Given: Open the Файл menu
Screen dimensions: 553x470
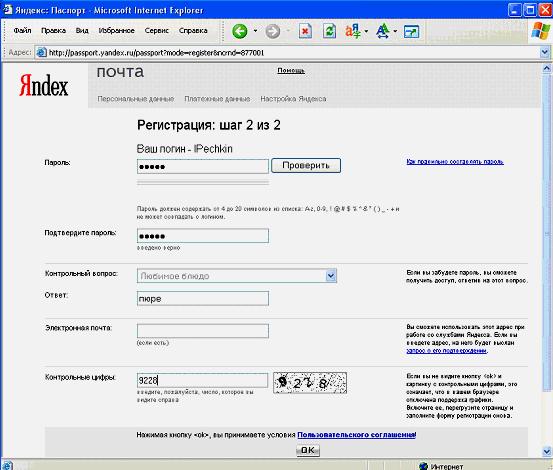Looking at the screenshot, I should click(x=22, y=31).
